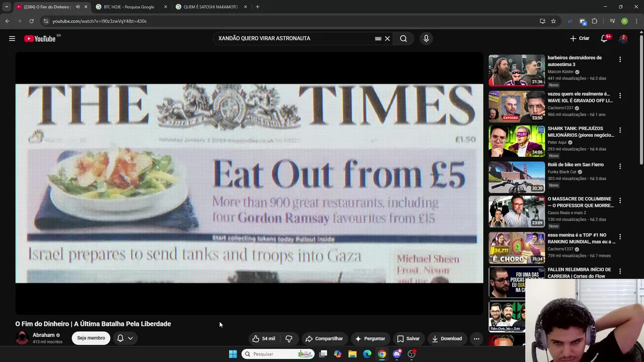Open Chrome three-dot menu
Viewport: 644px width, 362px height.
point(637,21)
